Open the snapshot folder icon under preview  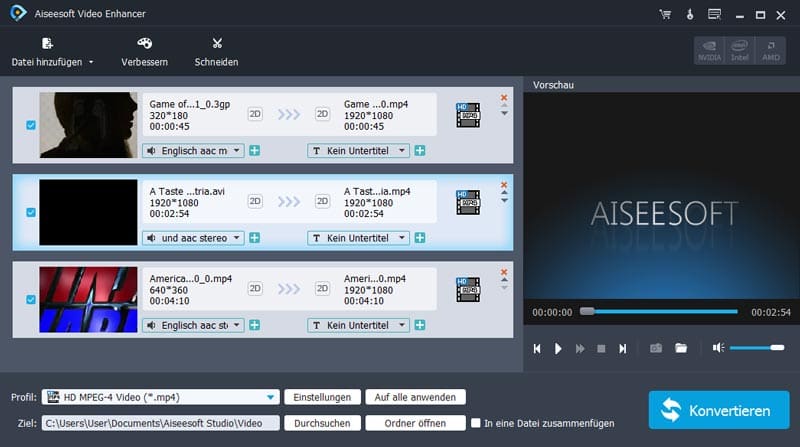[x=681, y=348]
